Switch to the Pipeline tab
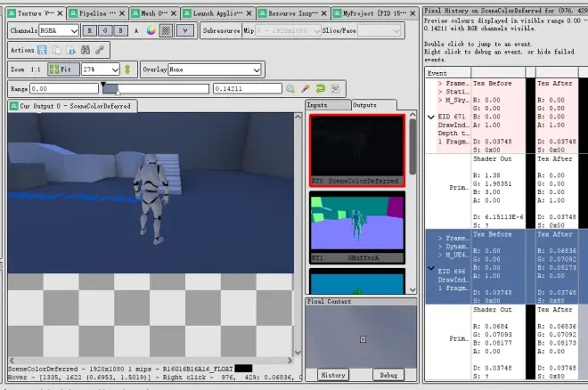Screen dimensions: 588x390 (x=97, y=13)
